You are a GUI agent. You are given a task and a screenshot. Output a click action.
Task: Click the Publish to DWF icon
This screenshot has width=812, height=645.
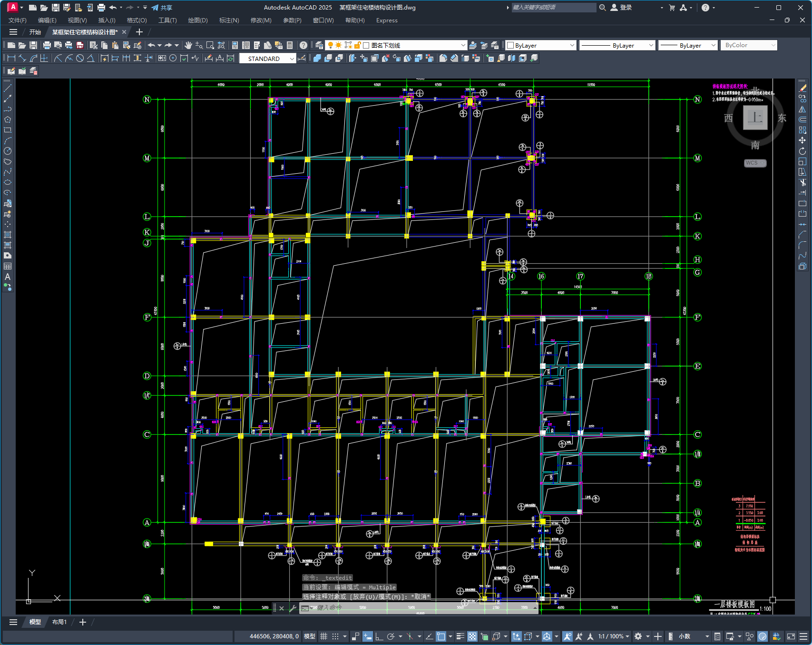(80, 45)
